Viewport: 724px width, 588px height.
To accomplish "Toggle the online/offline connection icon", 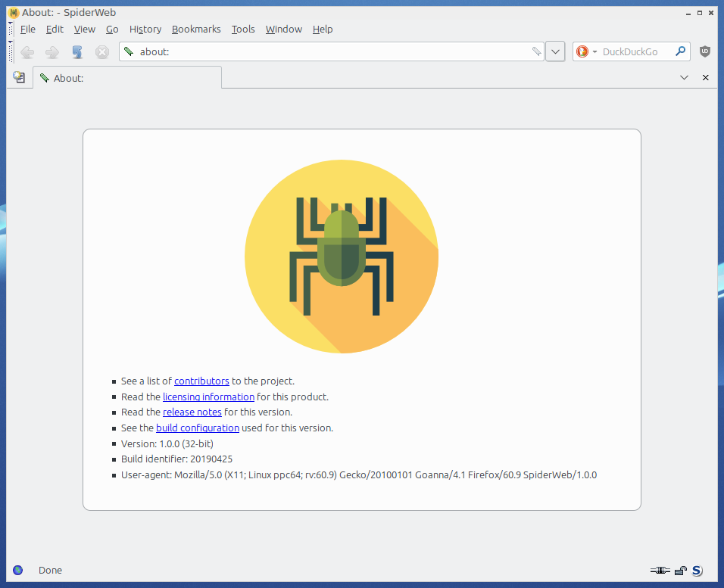I will tap(660, 571).
